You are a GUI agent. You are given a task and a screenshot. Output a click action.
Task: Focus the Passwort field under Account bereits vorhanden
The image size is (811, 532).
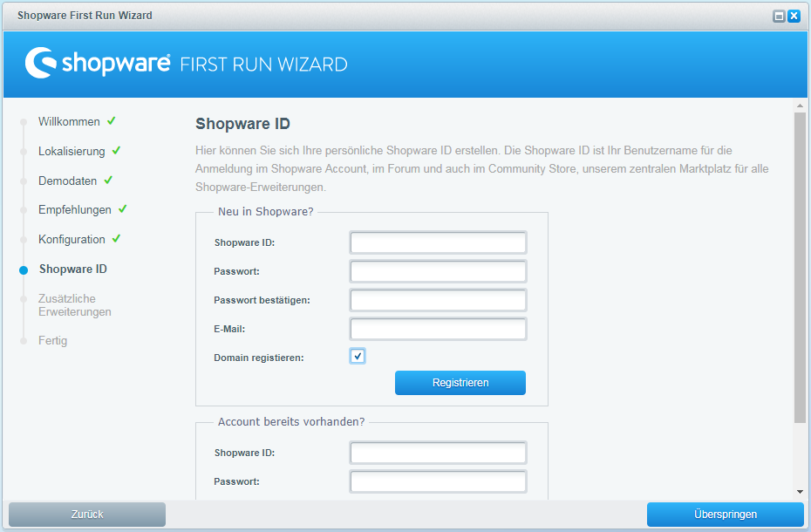438,481
